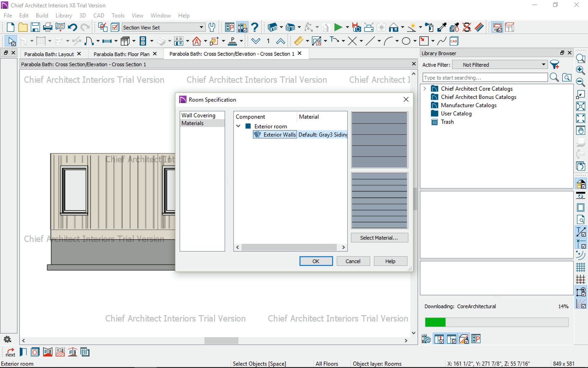The width and height of the screenshot is (588, 368).
Task: Open the Tools menu
Action: click(118, 15)
